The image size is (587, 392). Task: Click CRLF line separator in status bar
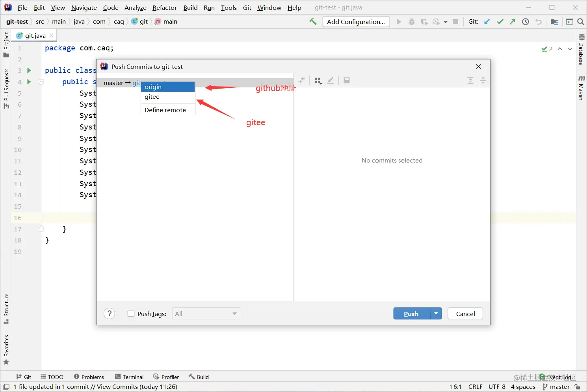(475, 387)
